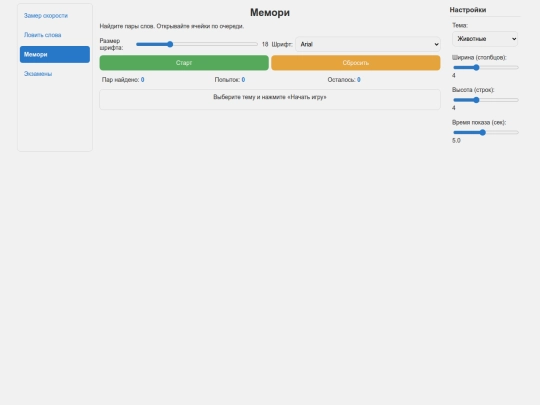Open the Шрифт dropdown showing Arial
Screen dimensions: 540x405
[x=368, y=44]
